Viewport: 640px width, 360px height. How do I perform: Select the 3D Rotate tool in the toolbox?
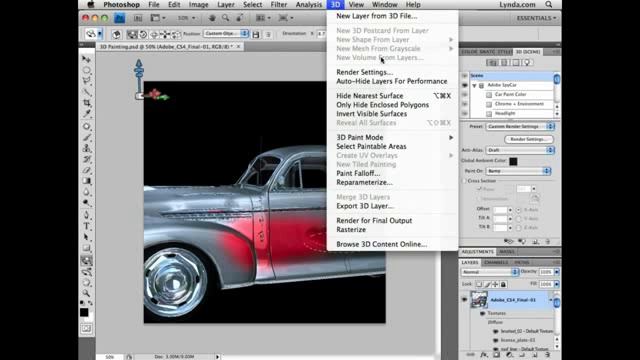pos(87,260)
